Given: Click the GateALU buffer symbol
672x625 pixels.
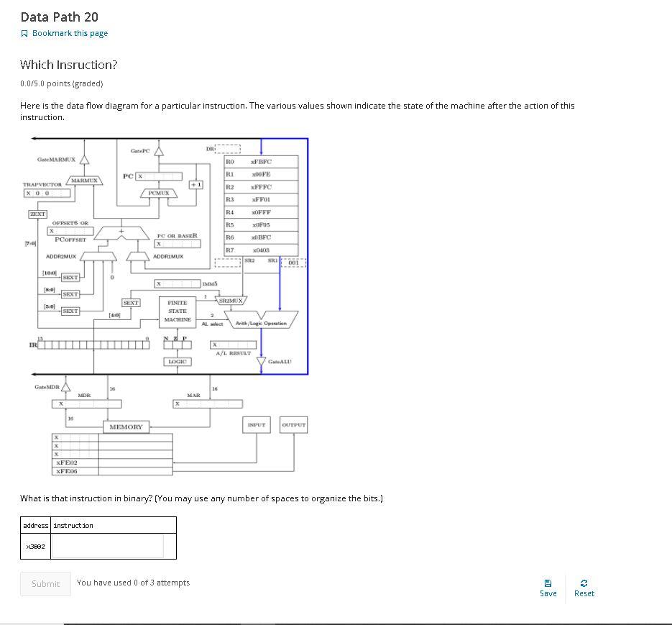Looking at the screenshot, I should click(262, 359).
